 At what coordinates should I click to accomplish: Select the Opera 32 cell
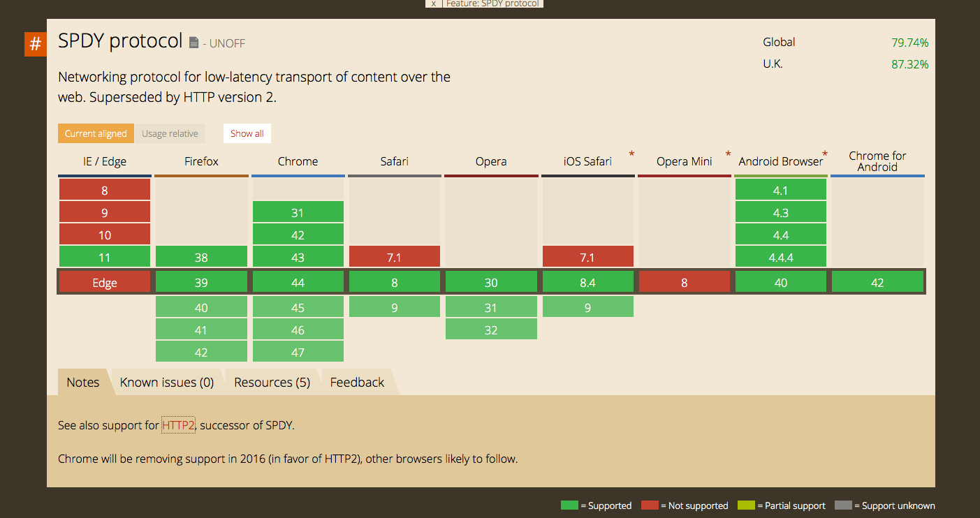pyautogui.click(x=491, y=330)
